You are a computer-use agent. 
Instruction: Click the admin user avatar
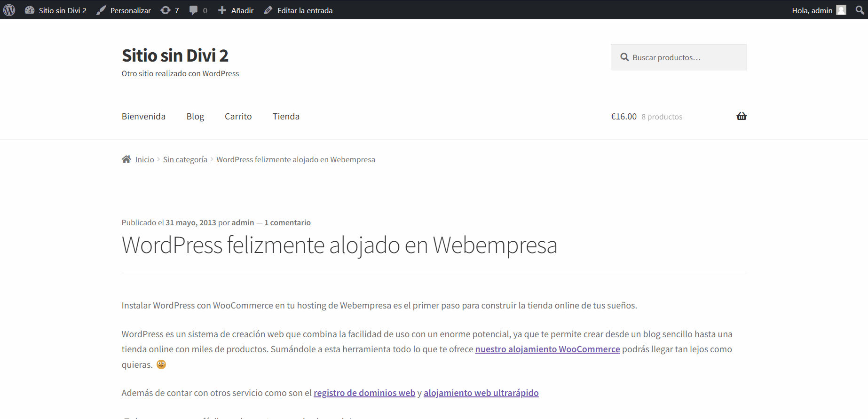(841, 10)
